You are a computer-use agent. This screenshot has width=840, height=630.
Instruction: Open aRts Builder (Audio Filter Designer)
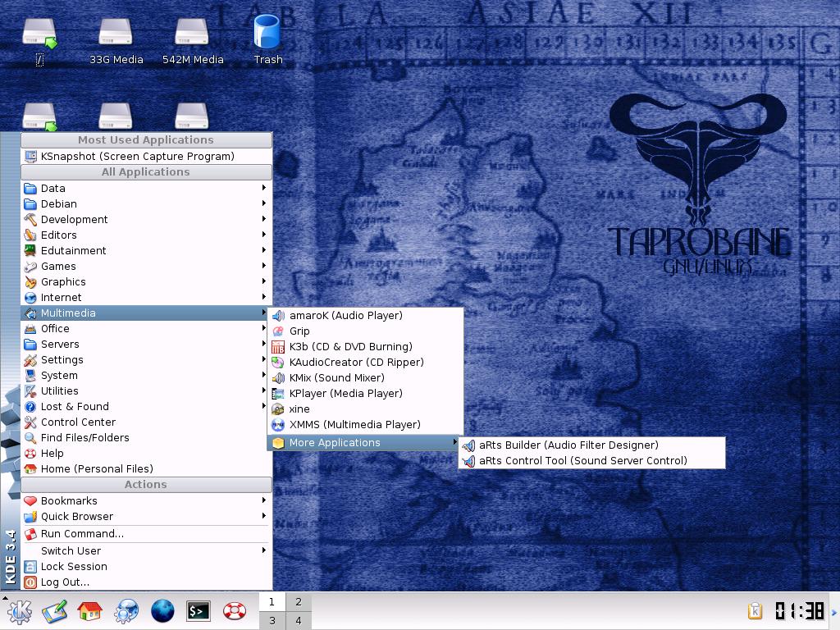(x=591, y=445)
